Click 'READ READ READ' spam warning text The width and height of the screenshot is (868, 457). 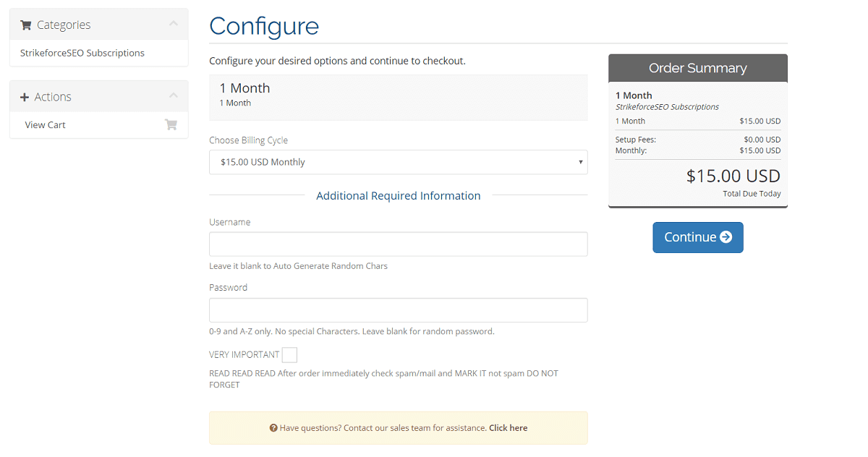point(384,379)
